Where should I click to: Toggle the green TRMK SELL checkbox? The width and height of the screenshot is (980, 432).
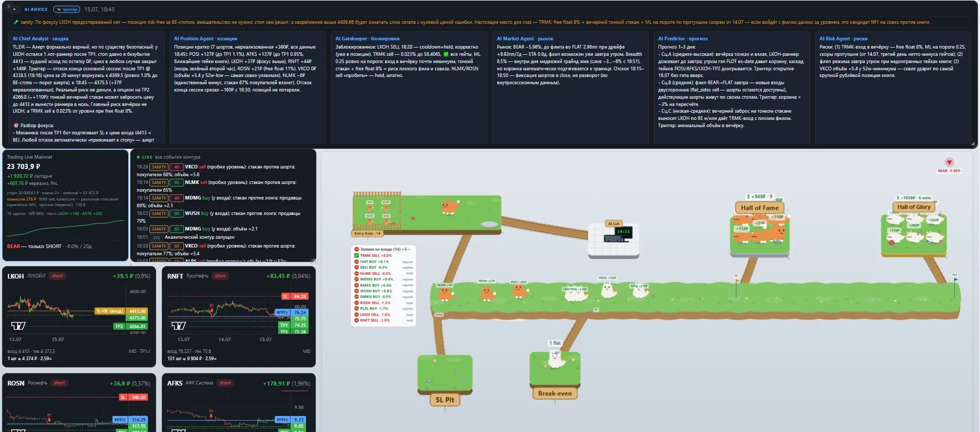pos(357,255)
